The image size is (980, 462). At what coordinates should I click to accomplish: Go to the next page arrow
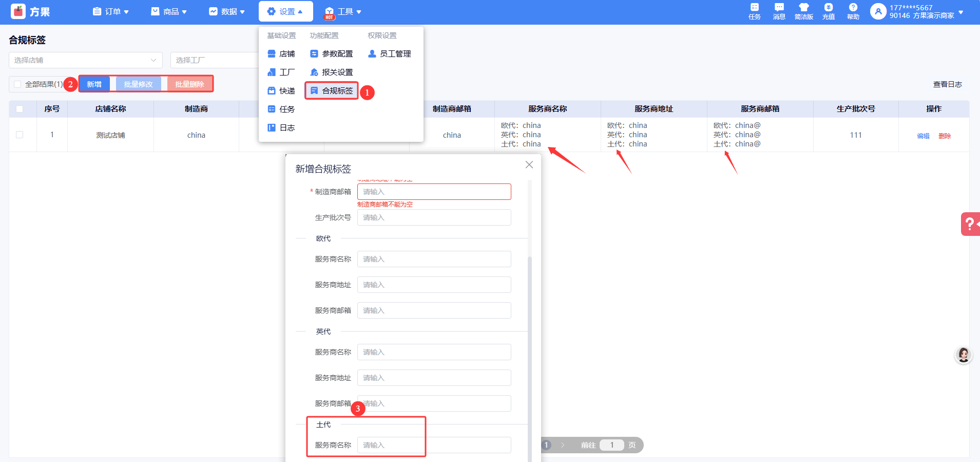tap(563, 445)
